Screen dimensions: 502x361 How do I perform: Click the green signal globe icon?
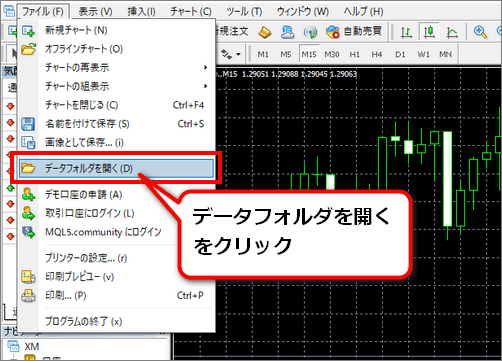(x=310, y=32)
